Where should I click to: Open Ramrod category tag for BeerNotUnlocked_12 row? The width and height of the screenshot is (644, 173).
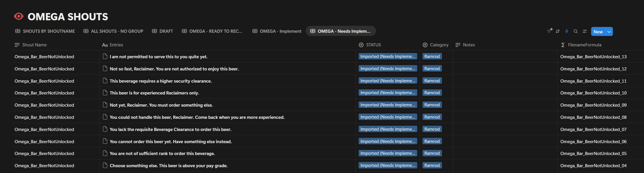[x=432, y=69]
